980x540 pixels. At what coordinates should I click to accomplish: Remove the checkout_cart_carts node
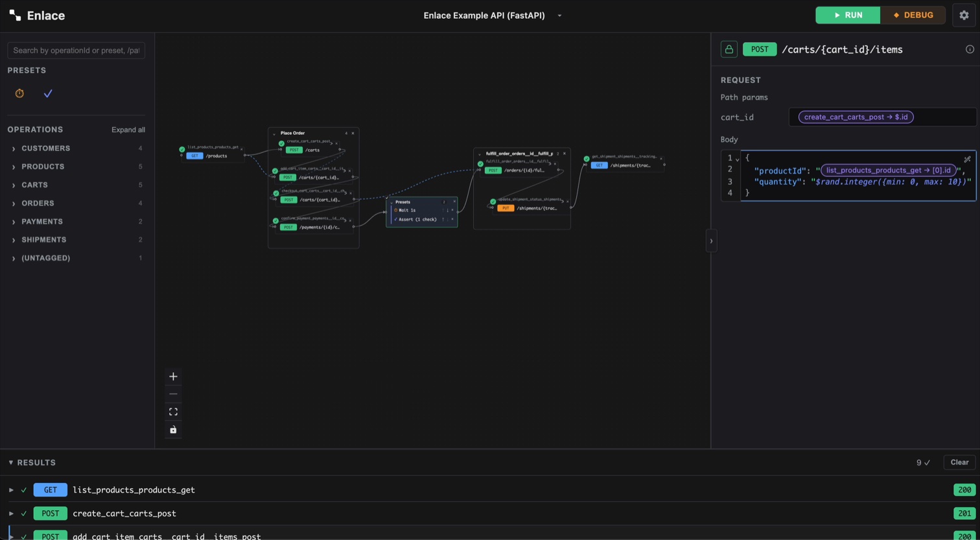pyautogui.click(x=351, y=193)
